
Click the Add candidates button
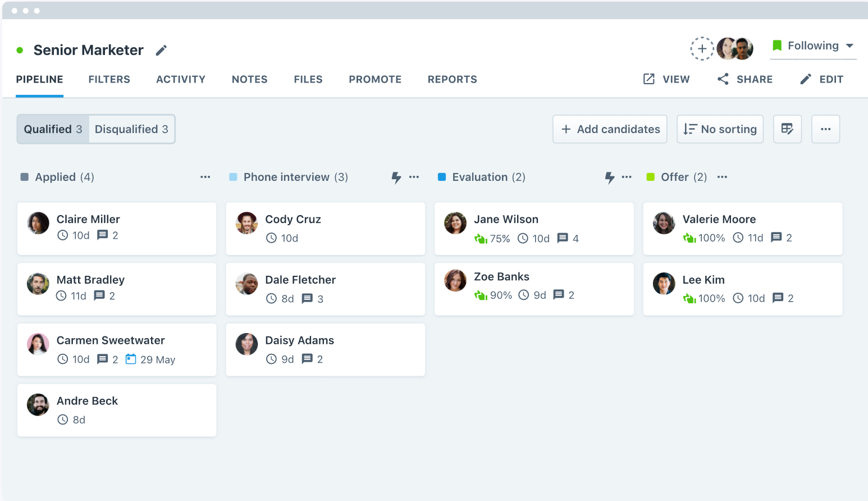(610, 129)
